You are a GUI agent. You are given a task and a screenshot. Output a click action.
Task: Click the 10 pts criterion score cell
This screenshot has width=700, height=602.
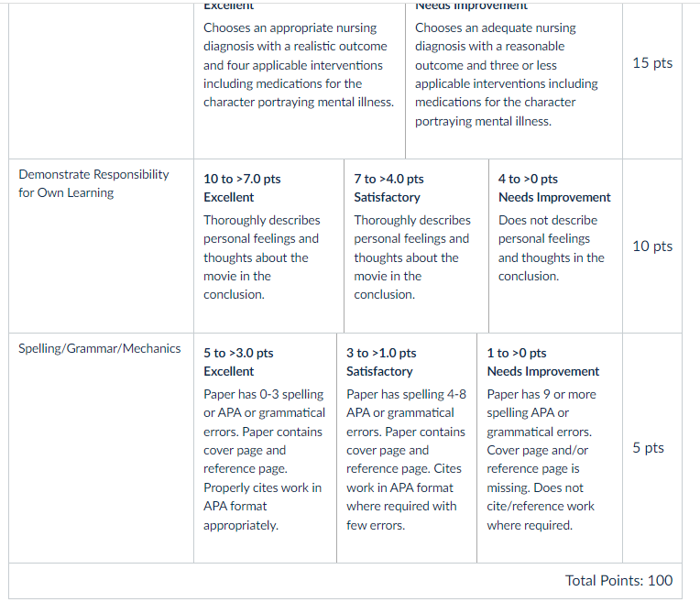[652, 246]
